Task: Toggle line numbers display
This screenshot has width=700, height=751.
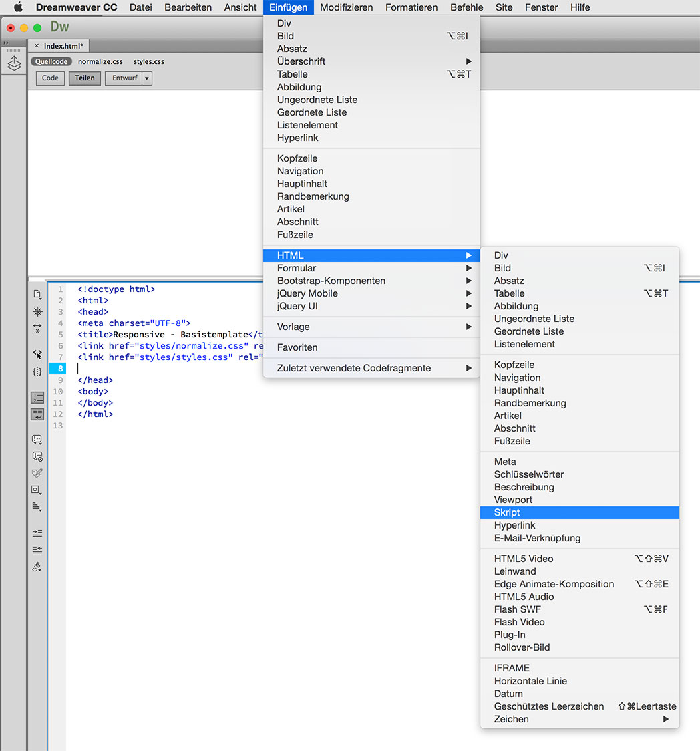Action: point(37,398)
